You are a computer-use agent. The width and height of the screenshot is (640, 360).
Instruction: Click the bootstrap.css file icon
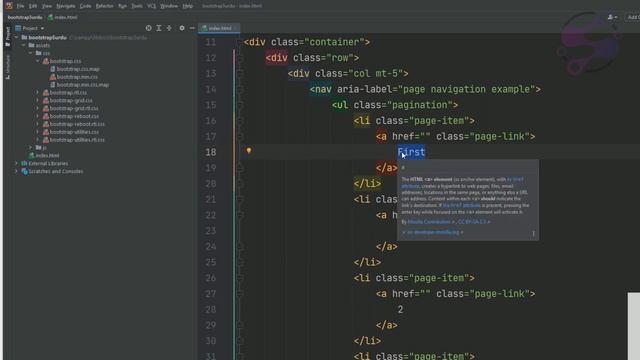click(46, 61)
